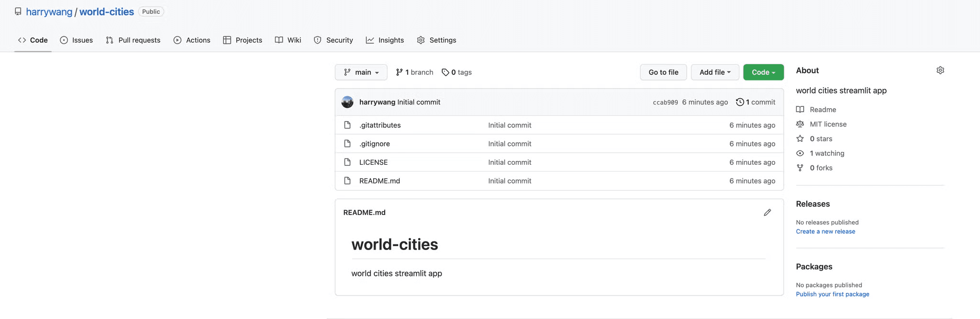The width and height of the screenshot is (980, 319).
Task: Expand the main branch dropdown
Action: [361, 72]
